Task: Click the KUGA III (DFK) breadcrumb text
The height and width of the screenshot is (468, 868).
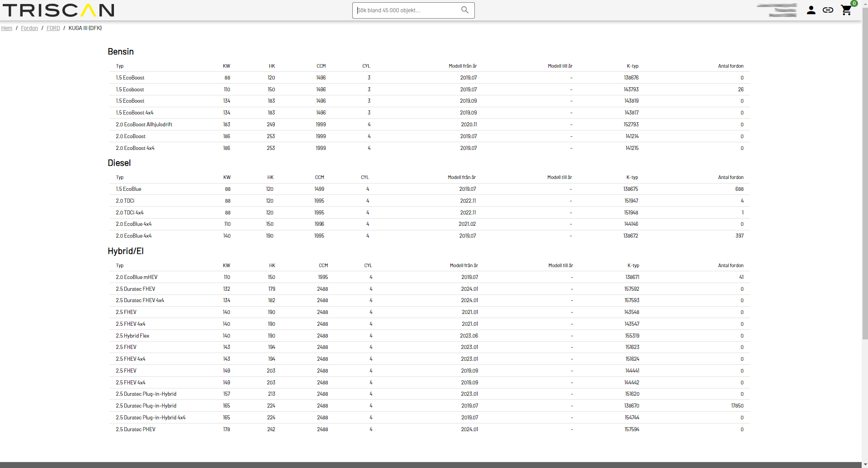Action: [x=85, y=28]
